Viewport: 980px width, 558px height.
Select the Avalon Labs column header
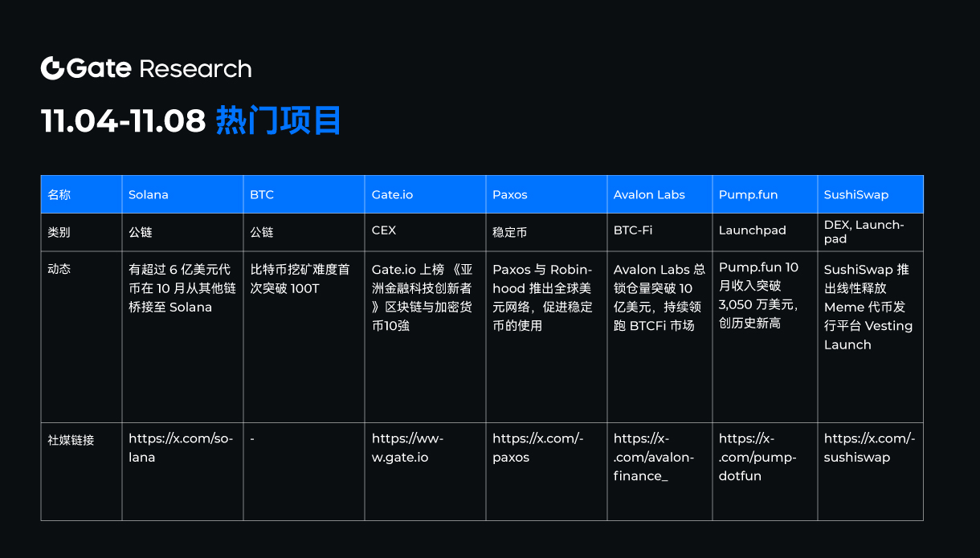(649, 194)
